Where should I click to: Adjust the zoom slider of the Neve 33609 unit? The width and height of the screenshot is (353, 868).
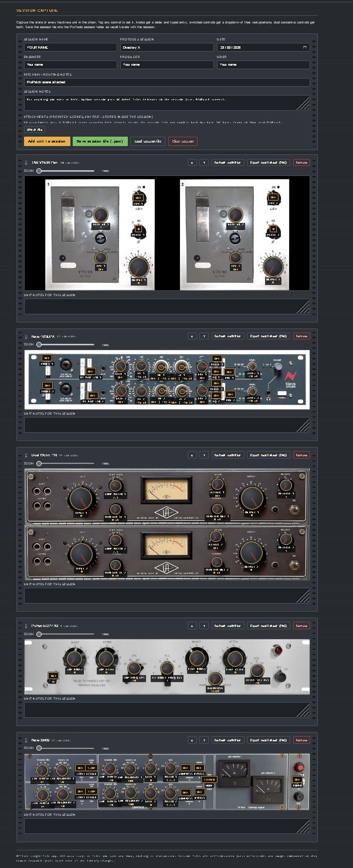(65, 748)
